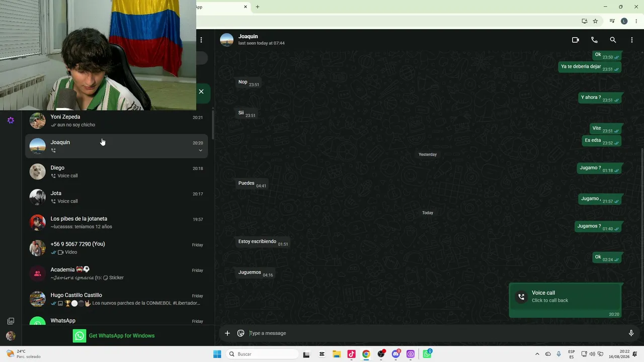Open the Meta AI icon in sidebar
Screen dimensions: 644x362
[x=11, y=120]
